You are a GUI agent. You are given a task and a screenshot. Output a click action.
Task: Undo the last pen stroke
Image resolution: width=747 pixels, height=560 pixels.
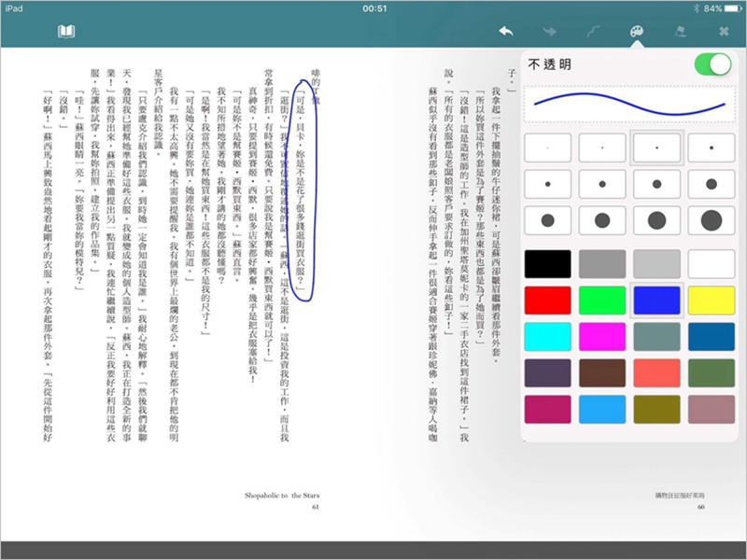point(506,33)
